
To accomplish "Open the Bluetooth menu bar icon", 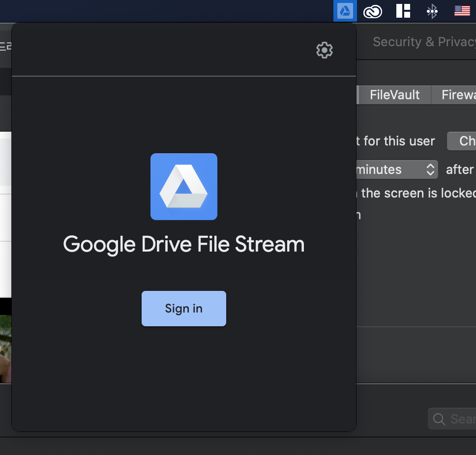I will tap(432, 11).
